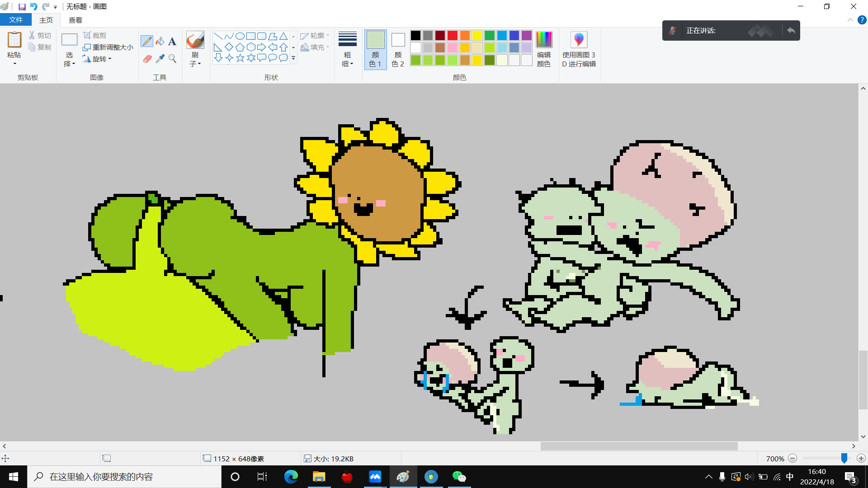
Task: Pick the purple color swatch
Action: click(526, 35)
